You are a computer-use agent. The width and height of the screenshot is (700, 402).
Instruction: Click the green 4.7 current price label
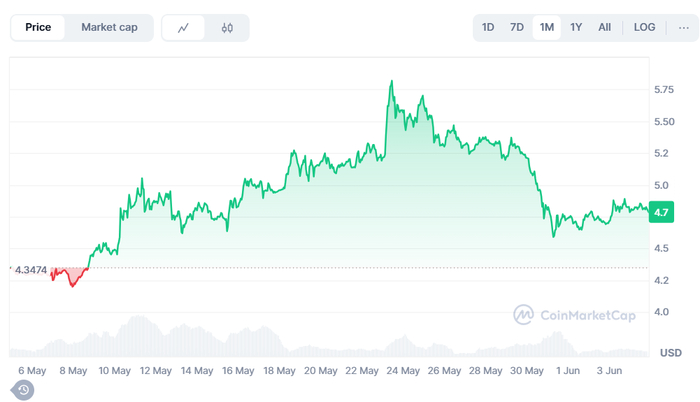click(661, 212)
